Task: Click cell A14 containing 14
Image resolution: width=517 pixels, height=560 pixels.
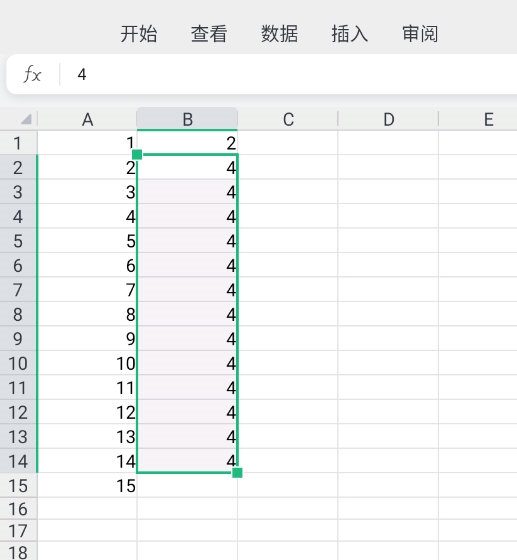Action: tap(87, 461)
